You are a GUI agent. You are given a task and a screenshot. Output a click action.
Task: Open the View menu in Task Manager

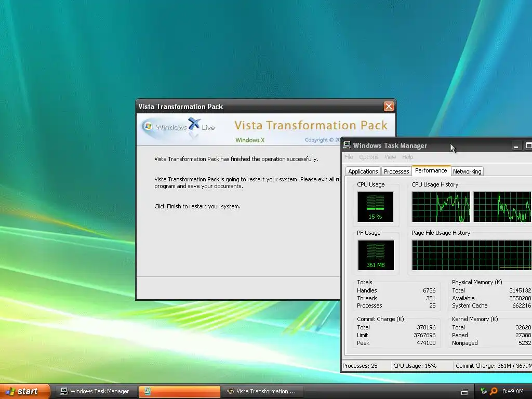390,157
